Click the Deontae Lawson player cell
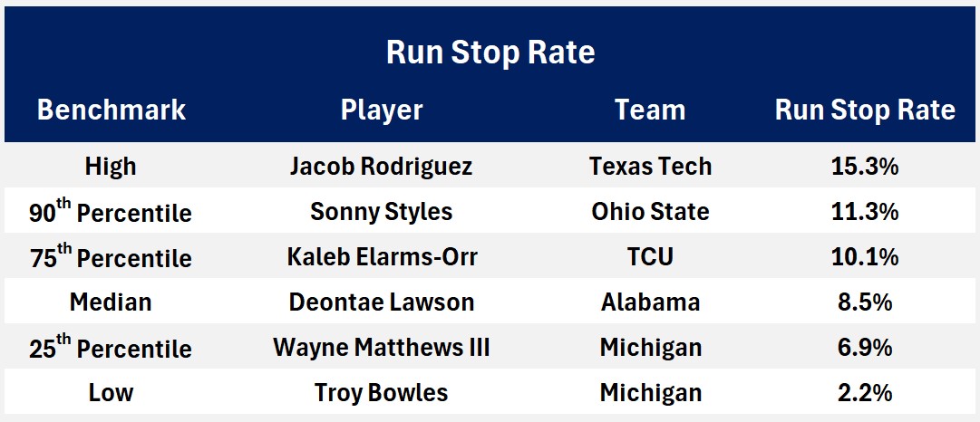 click(x=382, y=302)
